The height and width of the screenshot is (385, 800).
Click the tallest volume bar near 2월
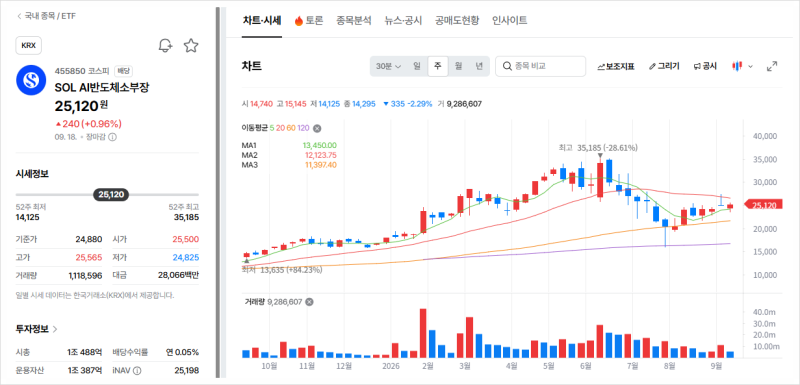coord(422,333)
